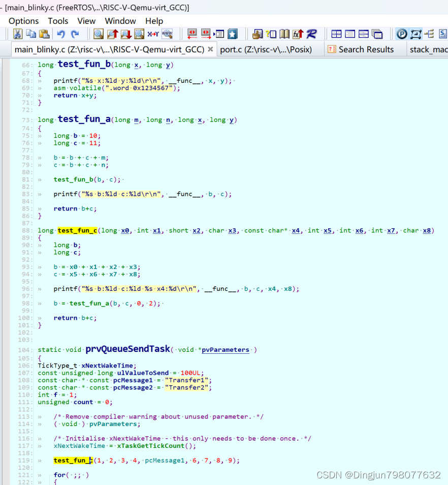Close the main_blinky.c tab
448x485 pixels.
[210, 49]
